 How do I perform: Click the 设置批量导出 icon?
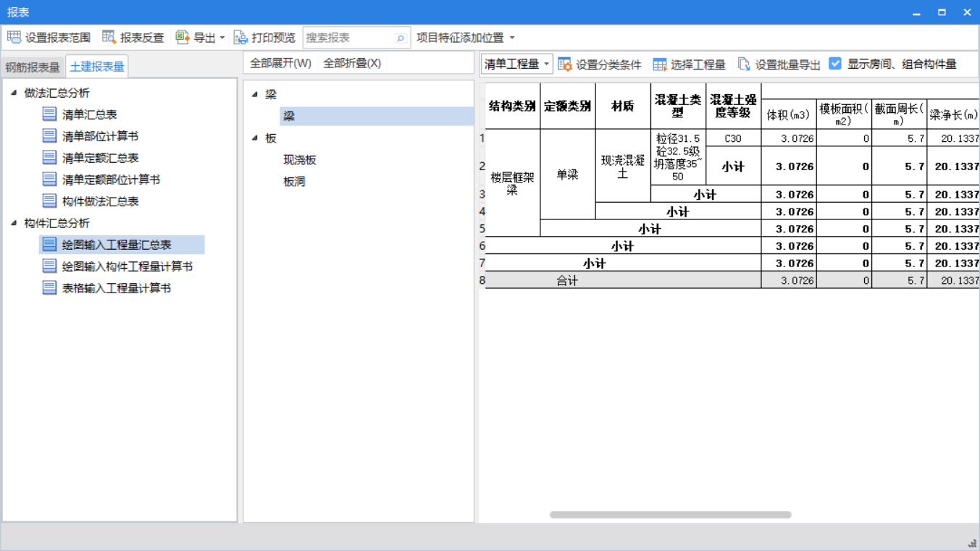point(744,64)
